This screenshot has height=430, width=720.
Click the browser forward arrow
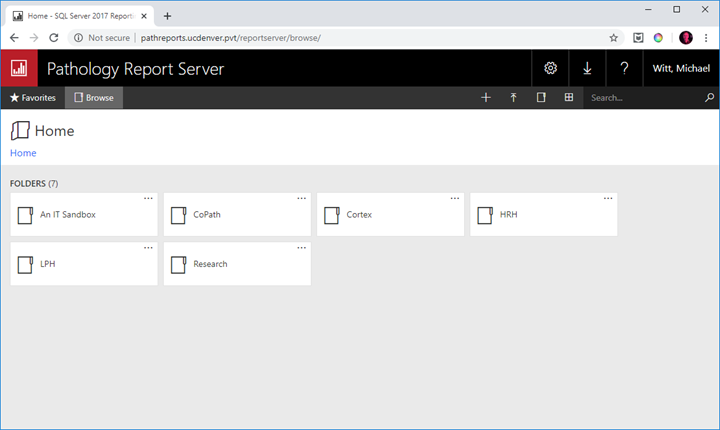click(34, 38)
